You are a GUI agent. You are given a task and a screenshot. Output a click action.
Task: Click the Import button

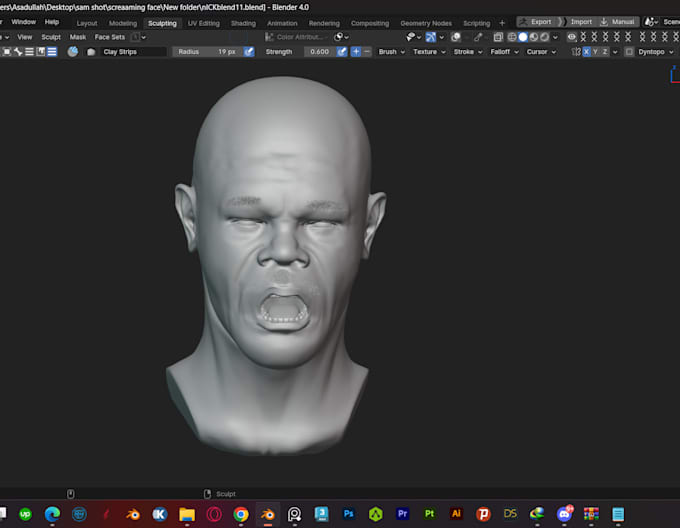tap(580, 22)
